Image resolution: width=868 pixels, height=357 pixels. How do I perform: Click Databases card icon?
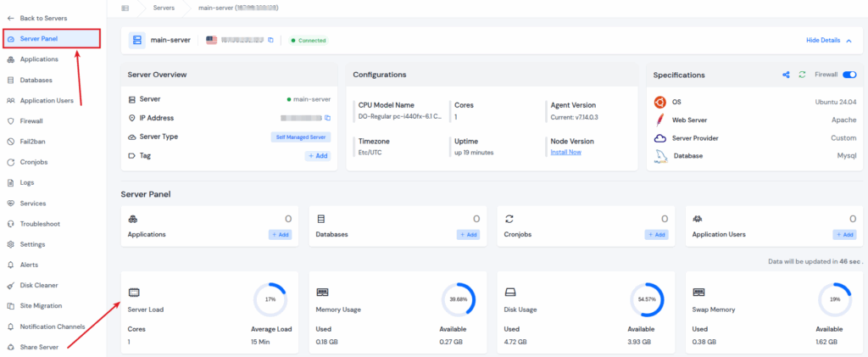pos(320,219)
